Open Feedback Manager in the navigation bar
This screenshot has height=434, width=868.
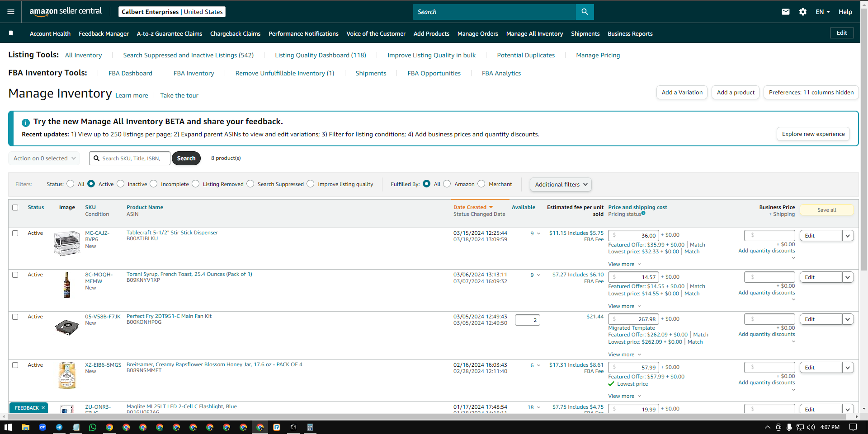(104, 33)
